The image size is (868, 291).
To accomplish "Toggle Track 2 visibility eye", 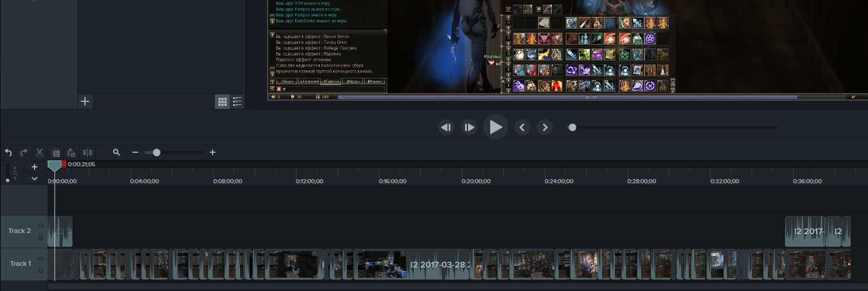I will point(40,225).
